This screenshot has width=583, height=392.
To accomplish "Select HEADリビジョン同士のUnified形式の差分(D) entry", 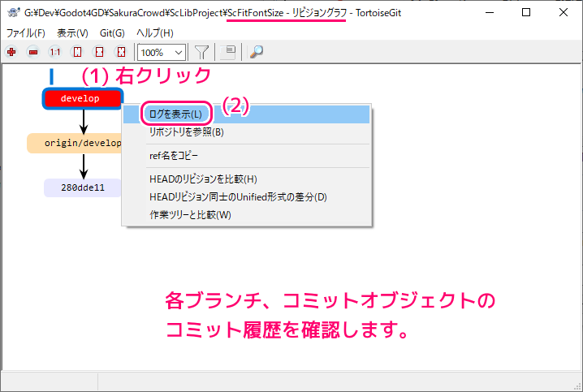I will [247, 197].
